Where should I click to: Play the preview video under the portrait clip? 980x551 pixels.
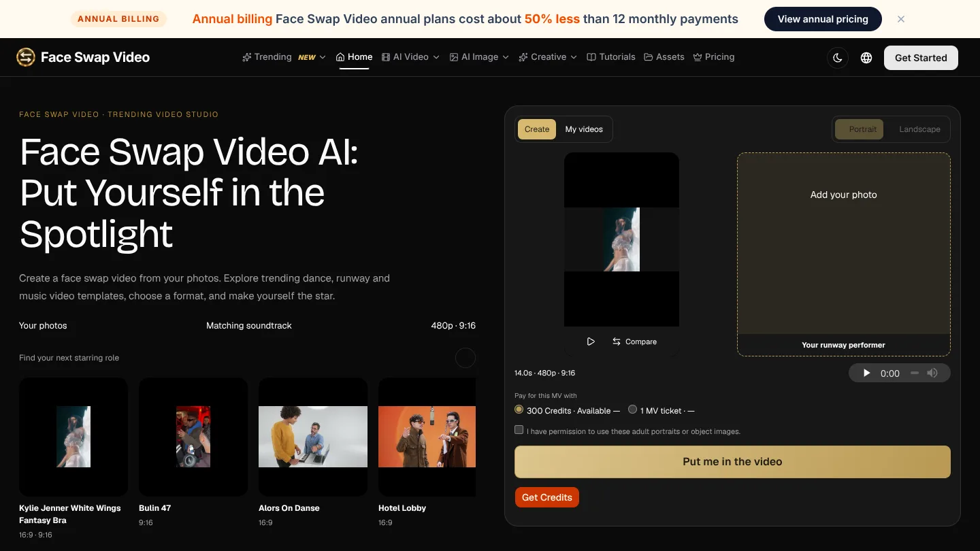591,341
